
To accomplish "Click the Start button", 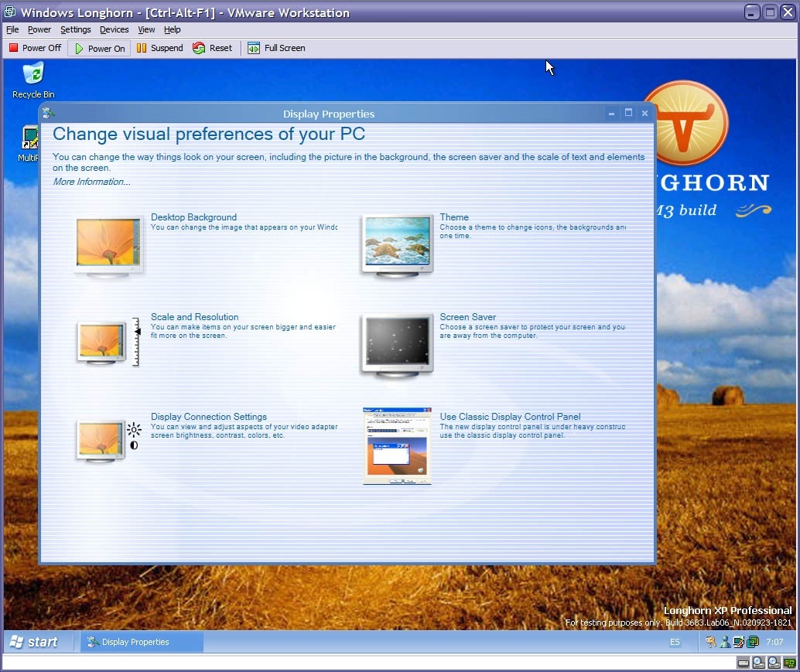I will (35, 641).
